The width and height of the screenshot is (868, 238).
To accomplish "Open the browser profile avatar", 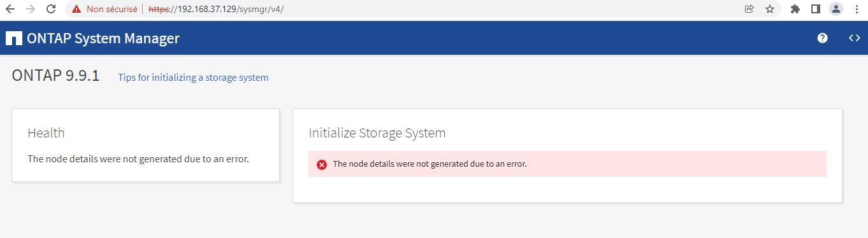I will point(835,9).
